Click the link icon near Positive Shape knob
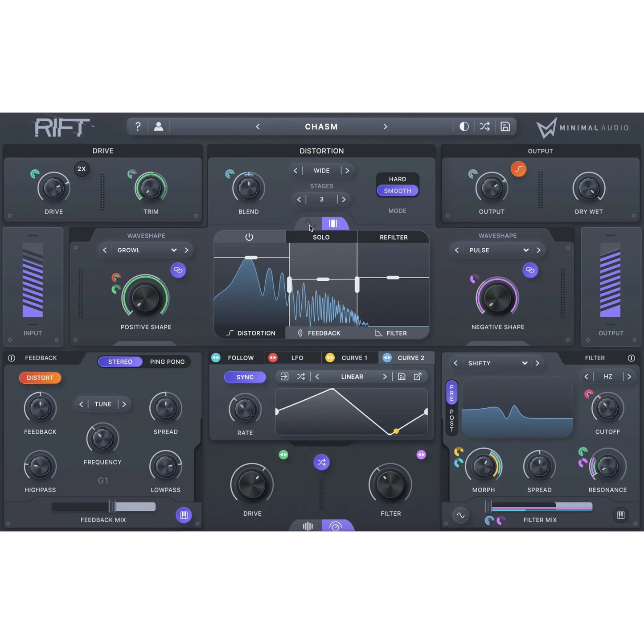Screen dimensions: 644x644 coord(178,270)
